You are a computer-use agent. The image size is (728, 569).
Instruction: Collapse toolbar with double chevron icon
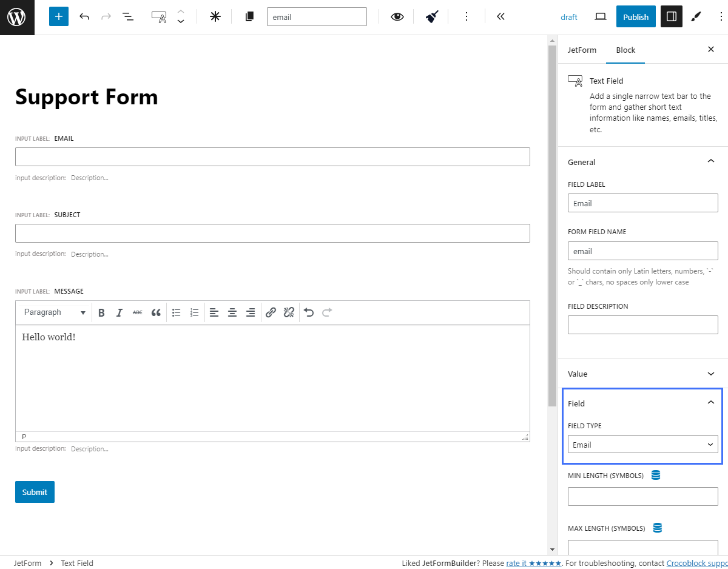(x=500, y=17)
